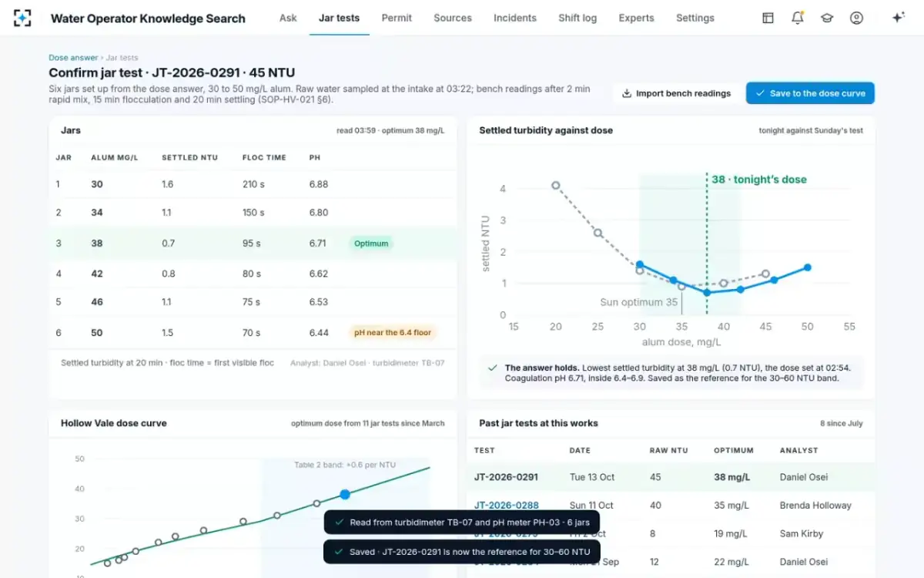
Task: Click the SETTLED NTU column header
Action: (x=189, y=157)
